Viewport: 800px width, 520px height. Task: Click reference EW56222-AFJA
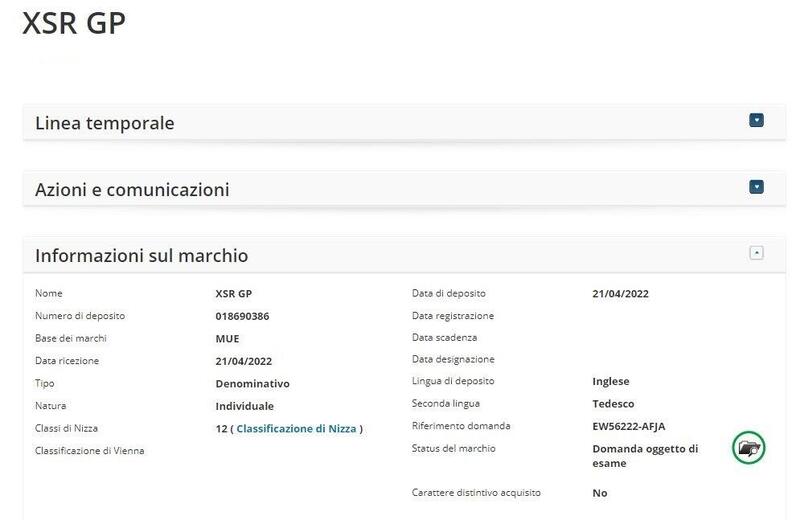tap(628, 426)
